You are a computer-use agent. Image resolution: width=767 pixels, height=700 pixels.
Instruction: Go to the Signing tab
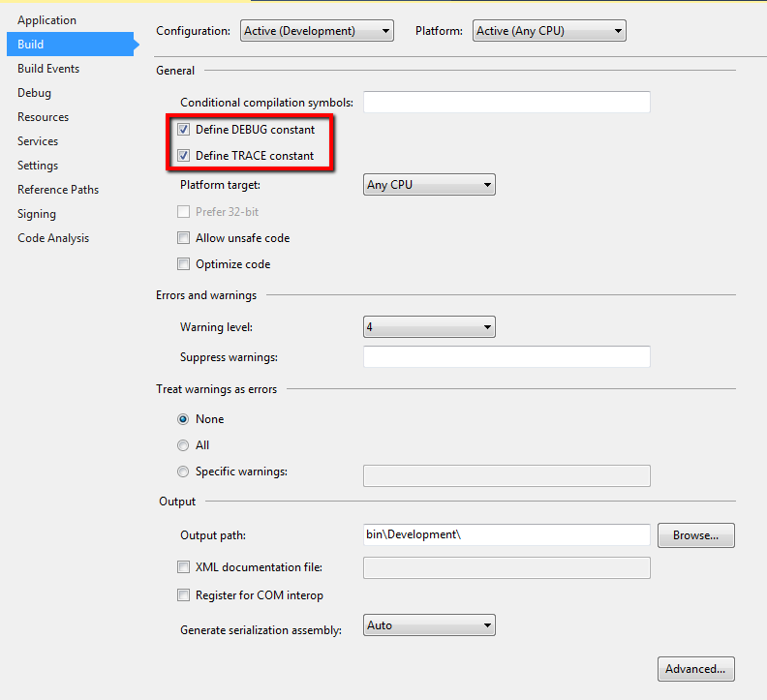tap(37, 214)
